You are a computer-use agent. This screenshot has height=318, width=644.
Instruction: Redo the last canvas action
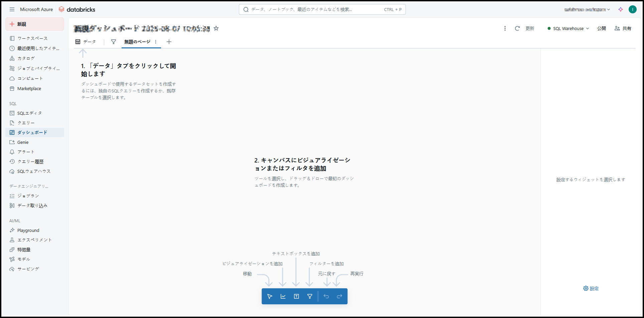click(x=339, y=296)
